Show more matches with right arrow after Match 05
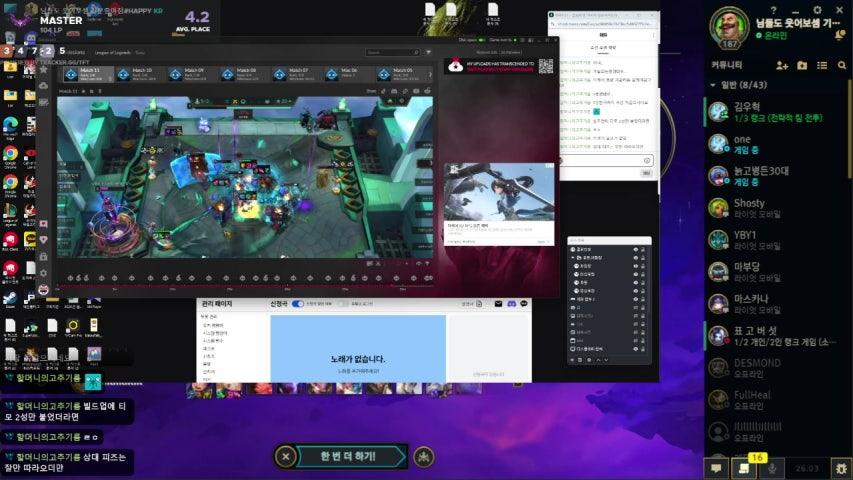Screen dimensions: 853x480 tap(430, 74)
